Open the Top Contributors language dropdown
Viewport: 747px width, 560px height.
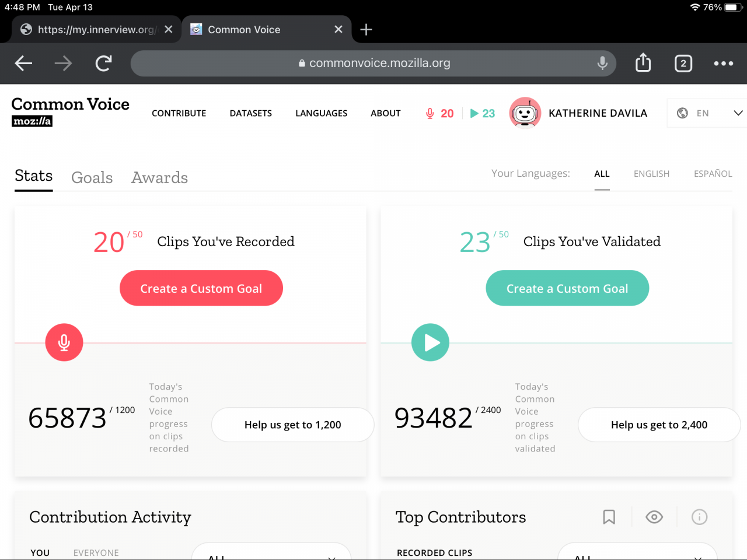pos(637,552)
